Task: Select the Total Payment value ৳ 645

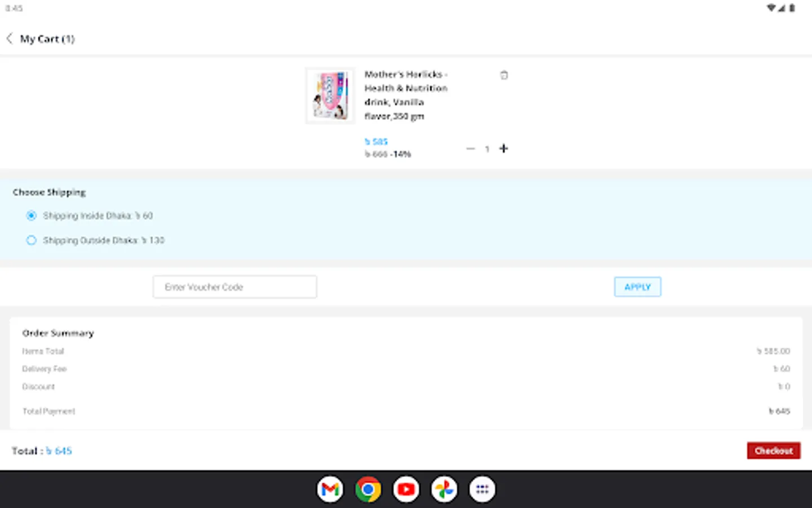Action: tap(779, 411)
